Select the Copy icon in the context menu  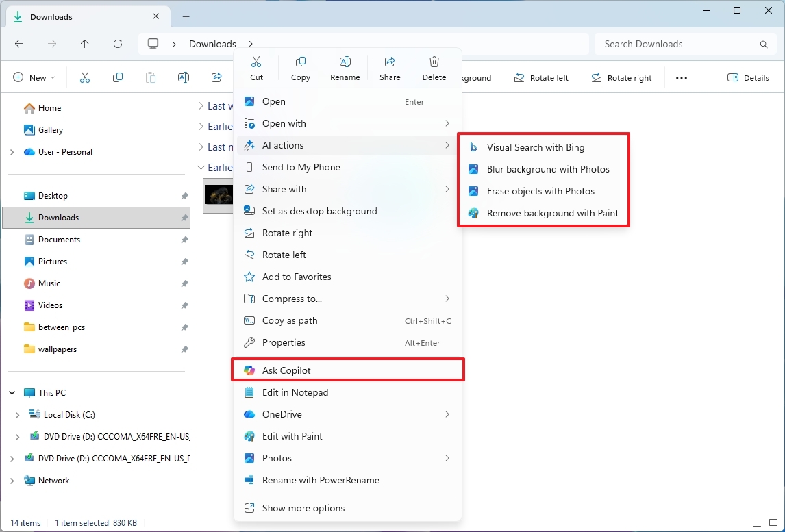click(x=300, y=62)
